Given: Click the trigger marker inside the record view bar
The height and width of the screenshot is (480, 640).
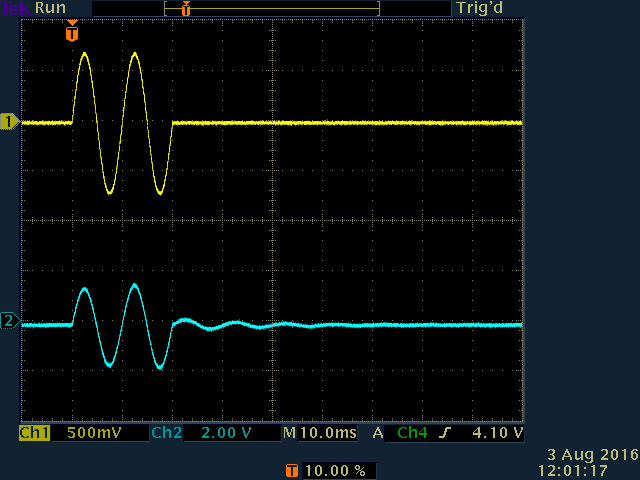Looking at the screenshot, I should (x=185, y=8).
